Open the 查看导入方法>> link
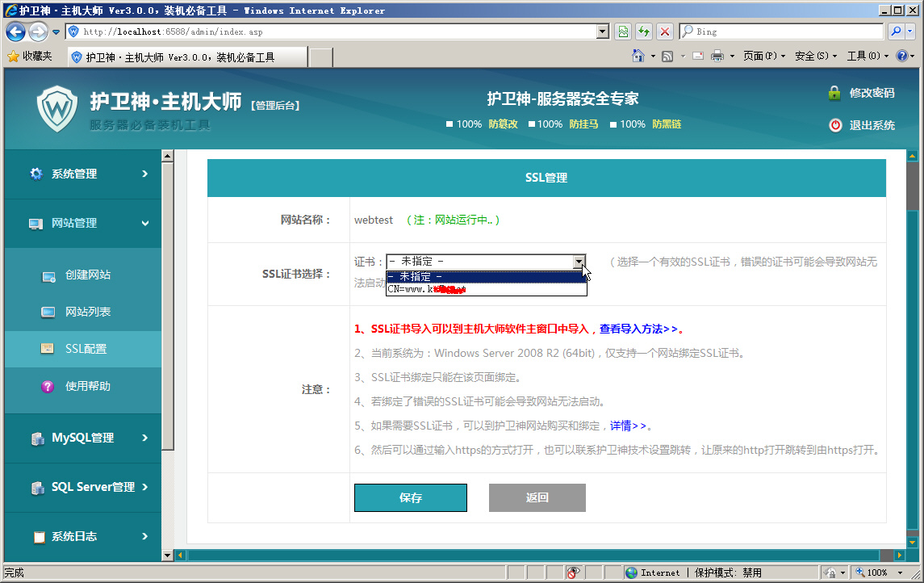 click(641, 329)
